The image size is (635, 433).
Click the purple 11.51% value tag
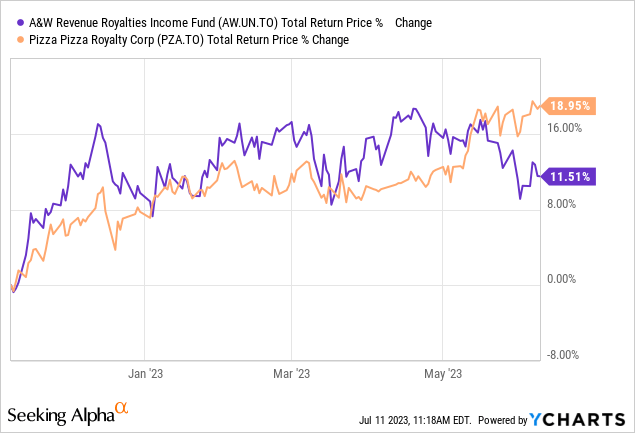570,176
